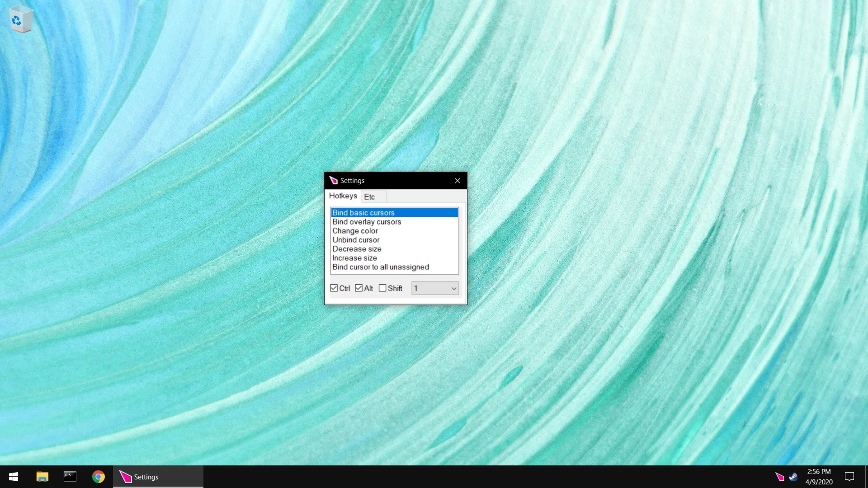Click the pink cursor tray icon
Viewport: 868px width, 488px height.
point(779,477)
